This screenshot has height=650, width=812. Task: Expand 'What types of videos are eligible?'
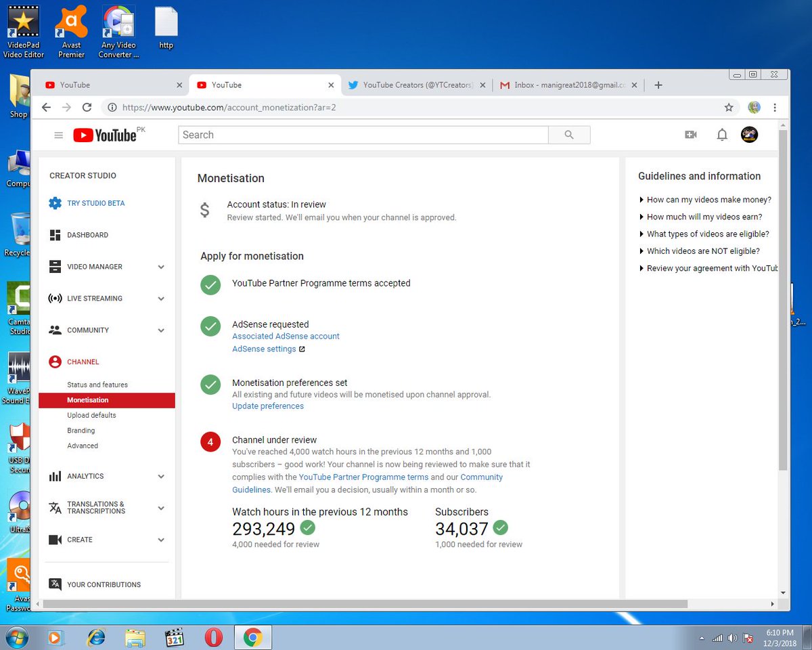[x=704, y=234]
